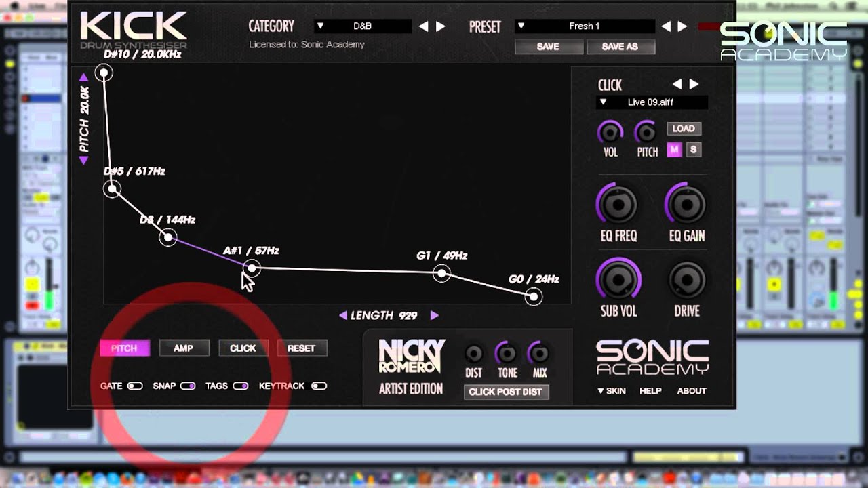Open the Fresh 1 preset dropdown
This screenshot has width=868, height=488.
(585, 26)
